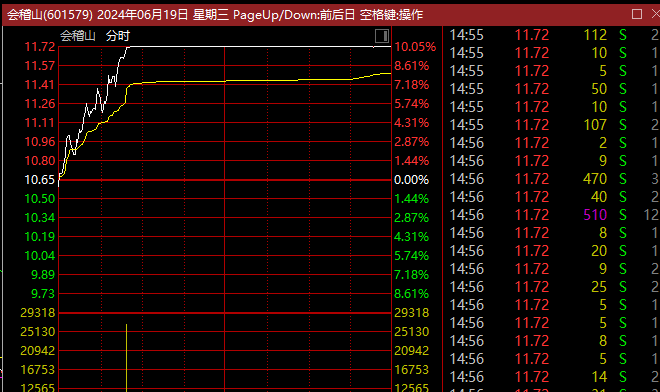Click the green 9.73 price axis label
660x392 pixels.
point(43,294)
